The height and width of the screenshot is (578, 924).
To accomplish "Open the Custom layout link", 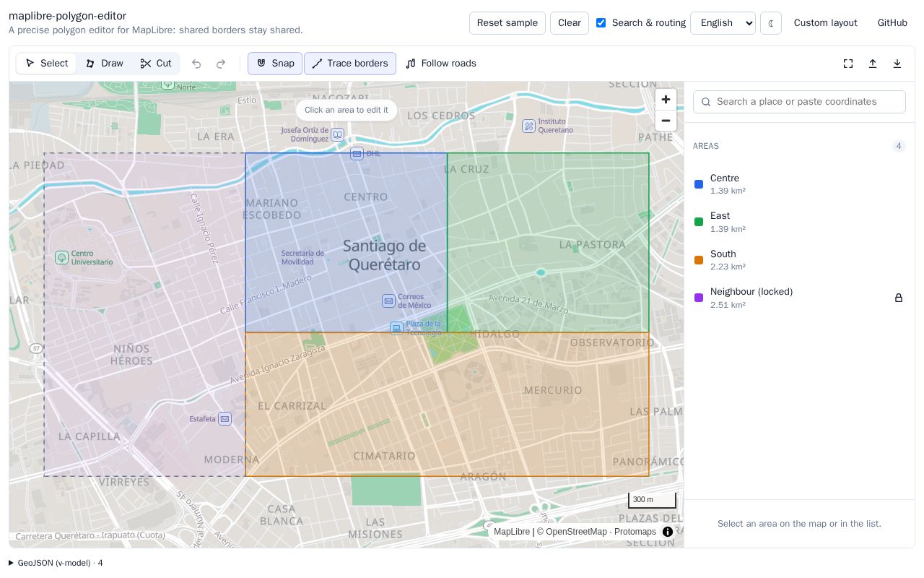I will click(x=826, y=23).
